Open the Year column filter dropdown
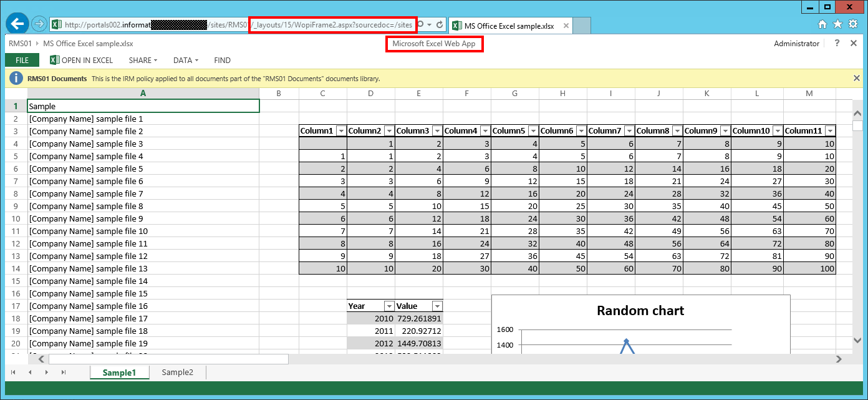Screen dimensions: 868x400 pos(389,306)
